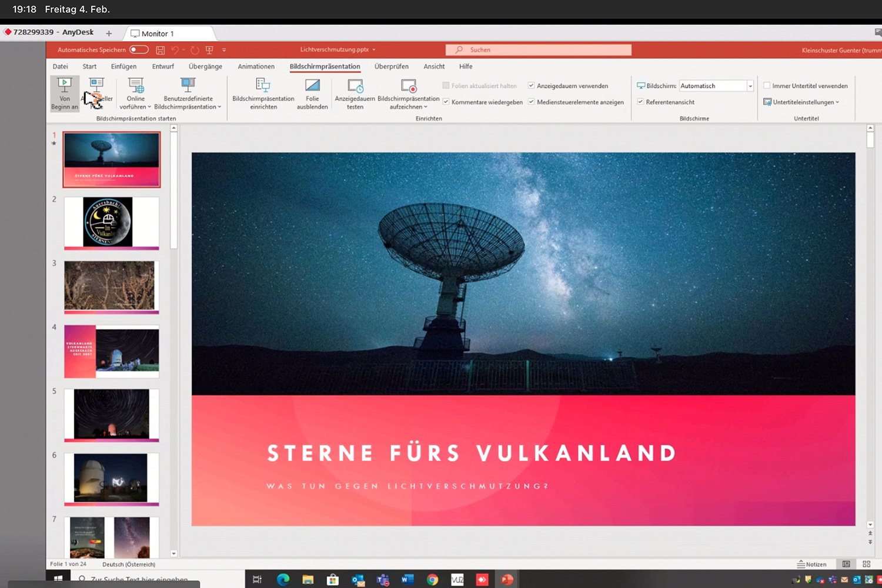Click the undo arrow icon
This screenshot has height=588, width=882.
(x=175, y=50)
